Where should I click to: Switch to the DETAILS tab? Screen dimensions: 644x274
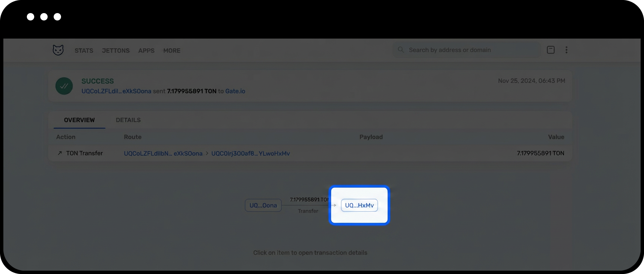point(128,120)
